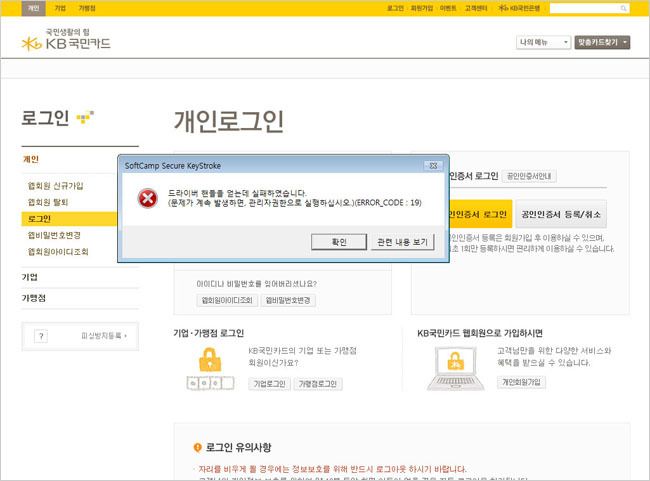Click the ERROR_CODE : 19 message text
This screenshot has height=481, width=650.
tap(388, 203)
